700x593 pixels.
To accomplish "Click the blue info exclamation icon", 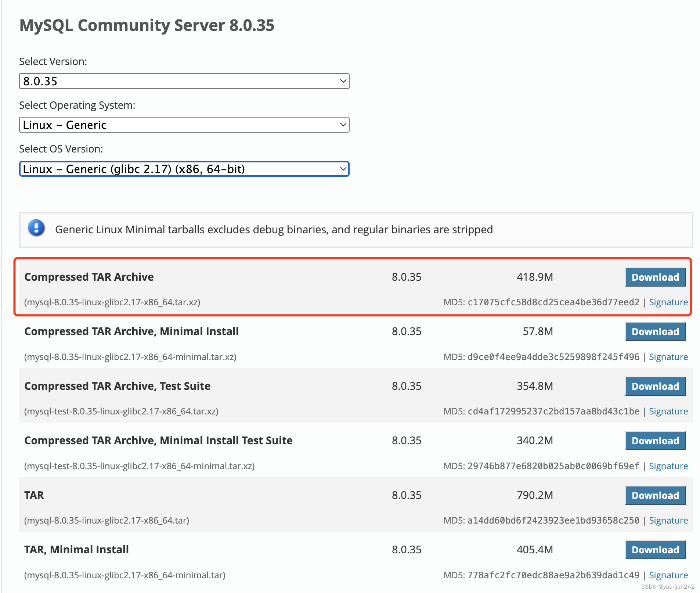I will 36,228.
